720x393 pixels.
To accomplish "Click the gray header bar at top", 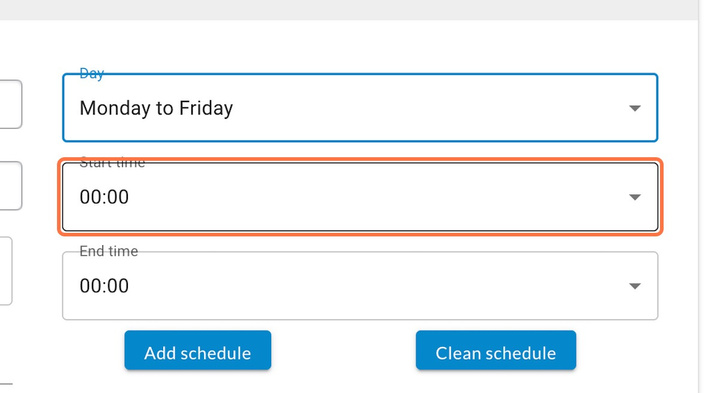I will coord(349,10).
